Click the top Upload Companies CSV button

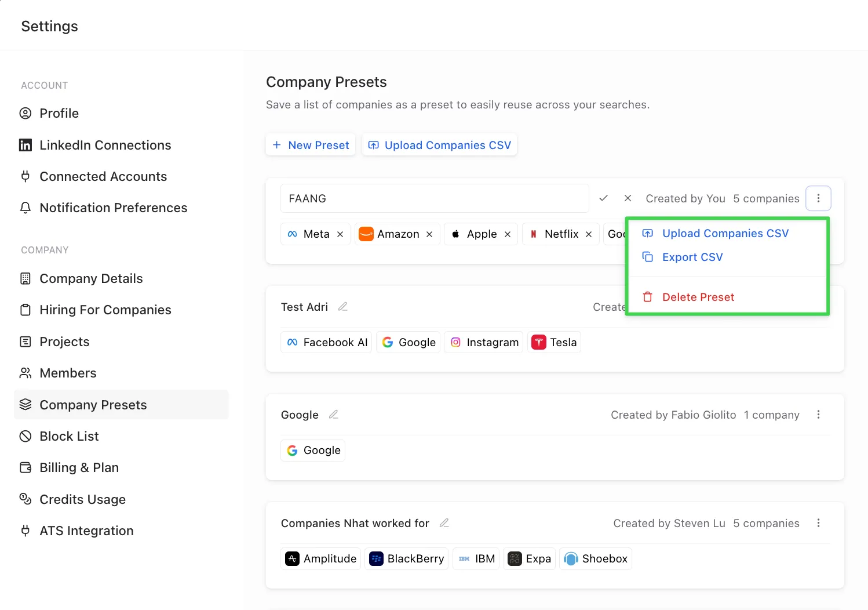coord(439,145)
